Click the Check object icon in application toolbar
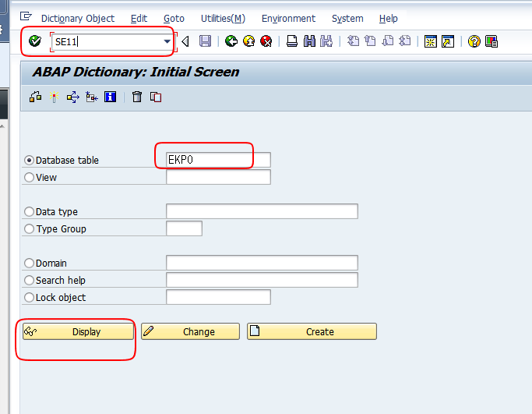The height and width of the screenshot is (414, 532). (35, 97)
